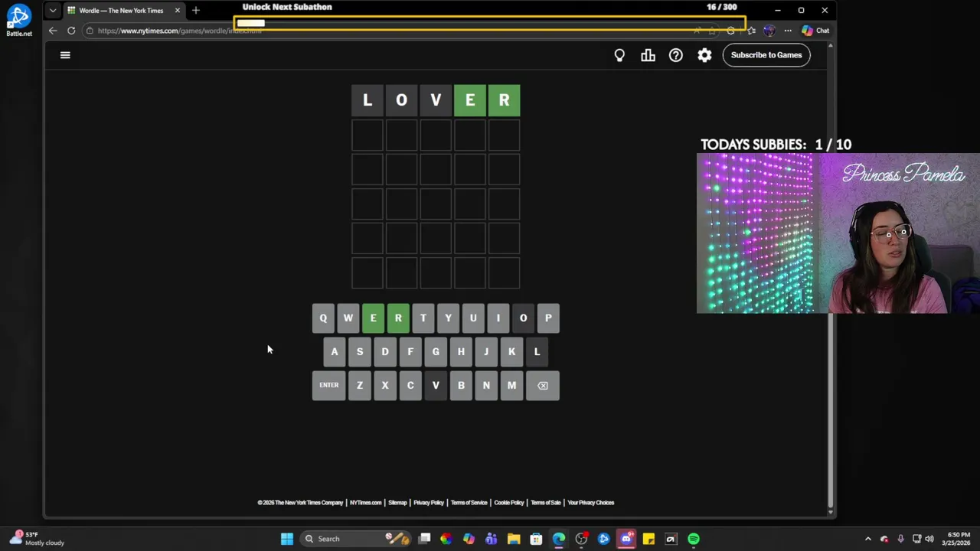Open Wordle settings gear
This screenshot has height=551, width=980.
(x=704, y=55)
